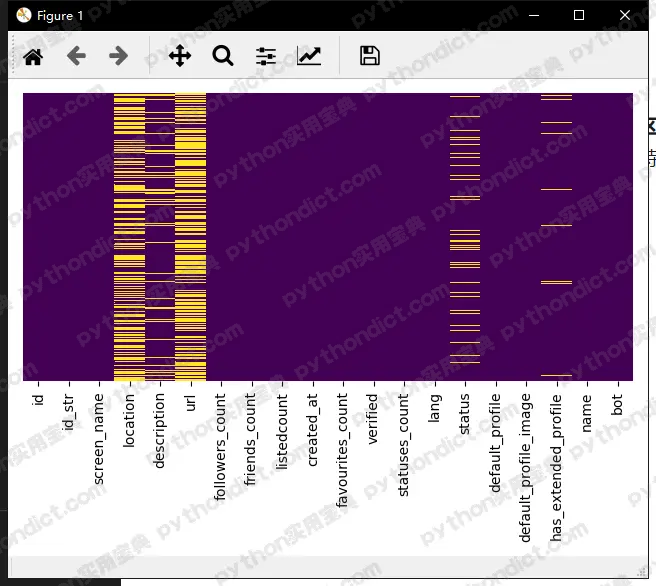Activate the Pan axes tool
This screenshot has width=656, height=586.
180,56
